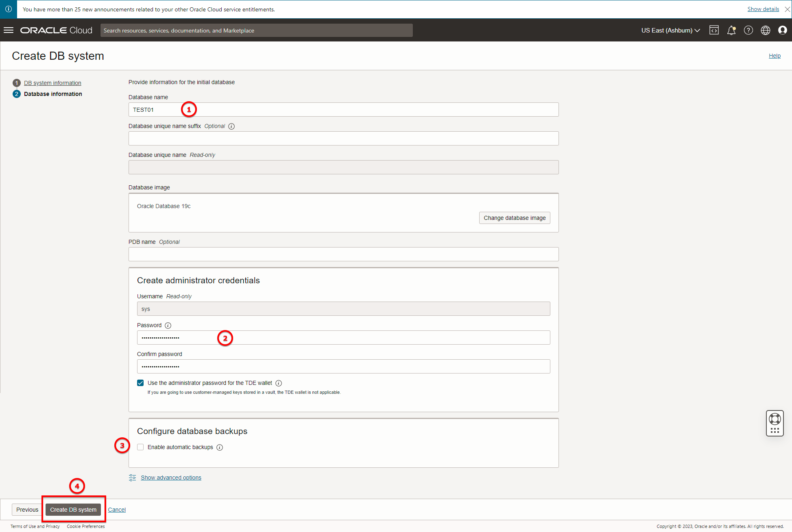Open Cookie Preferences link

click(86, 526)
